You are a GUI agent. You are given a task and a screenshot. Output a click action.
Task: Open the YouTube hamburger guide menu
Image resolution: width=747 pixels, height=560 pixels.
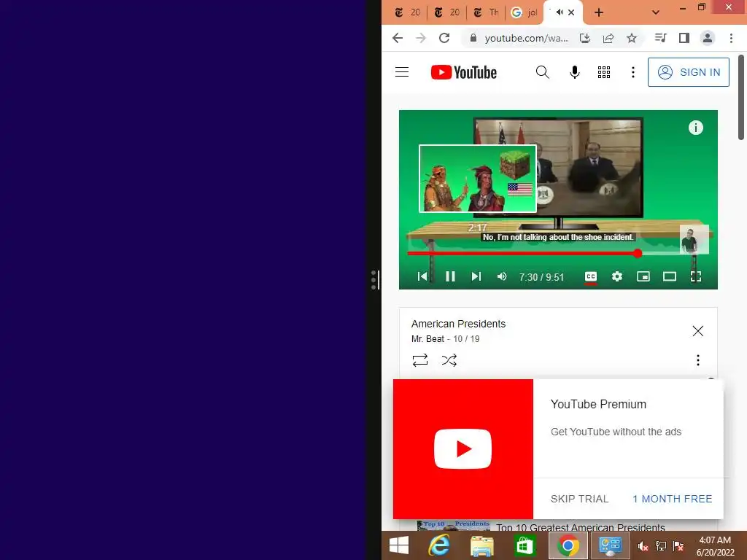click(x=402, y=72)
